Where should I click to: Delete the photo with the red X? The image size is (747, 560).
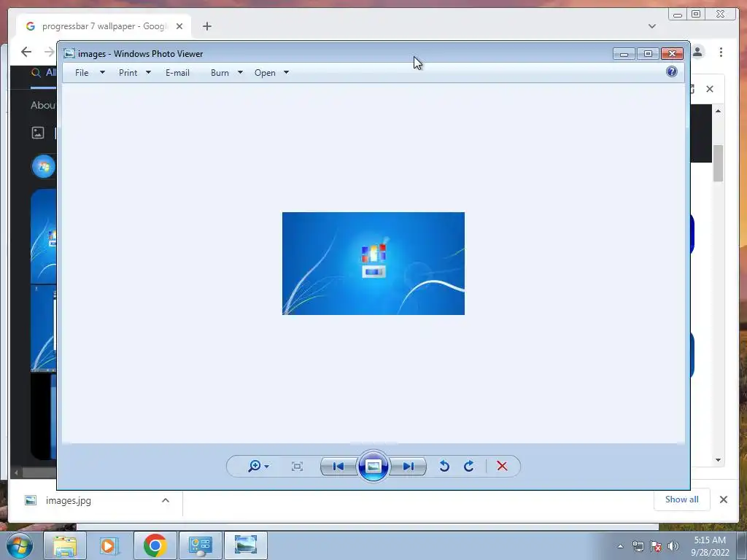[502, 466]
